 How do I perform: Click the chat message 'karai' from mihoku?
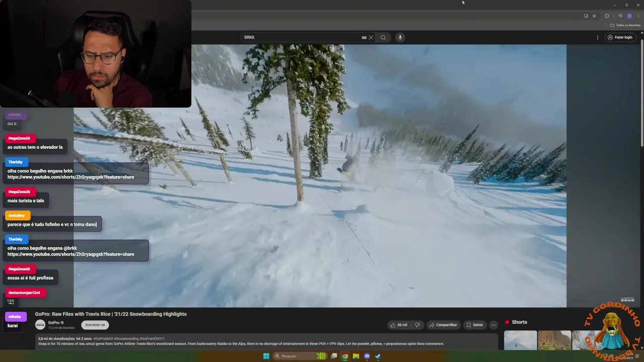[x=13, y=326]
